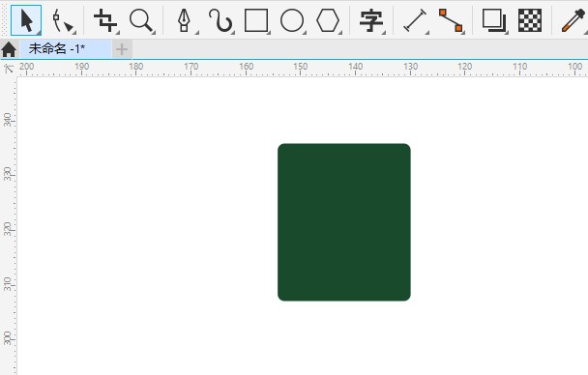Select the Text tool

pos(371,20)
